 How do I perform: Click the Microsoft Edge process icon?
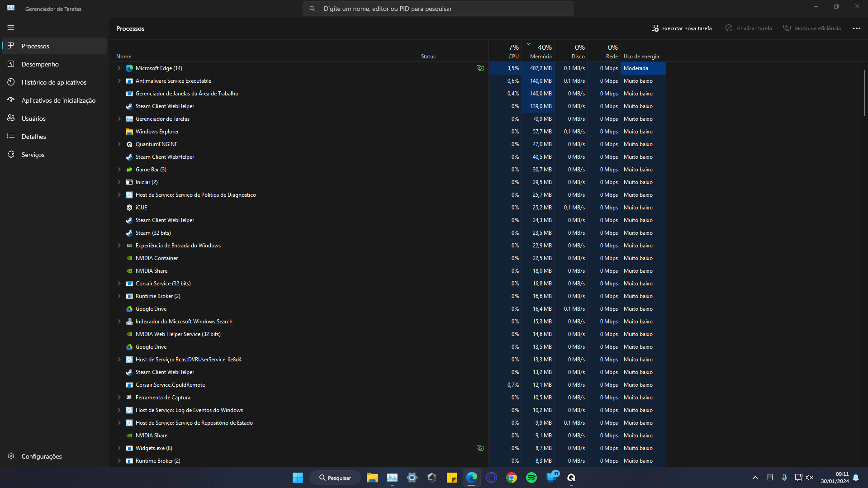pos(129,68)
